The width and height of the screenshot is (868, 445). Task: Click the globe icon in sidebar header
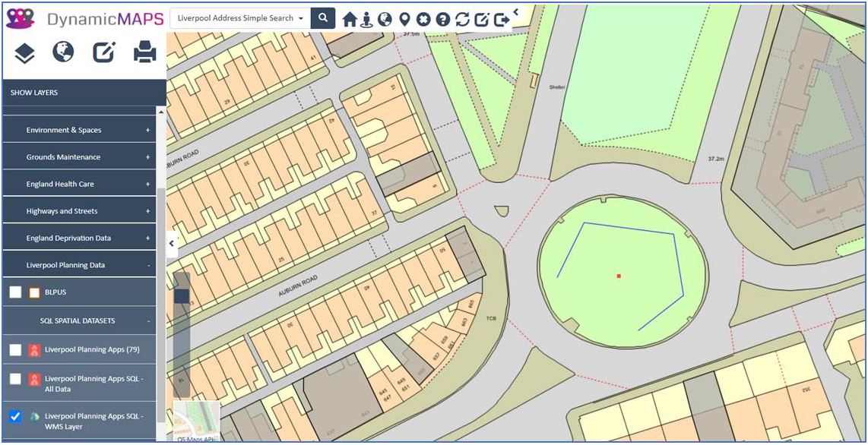[63, 52]
